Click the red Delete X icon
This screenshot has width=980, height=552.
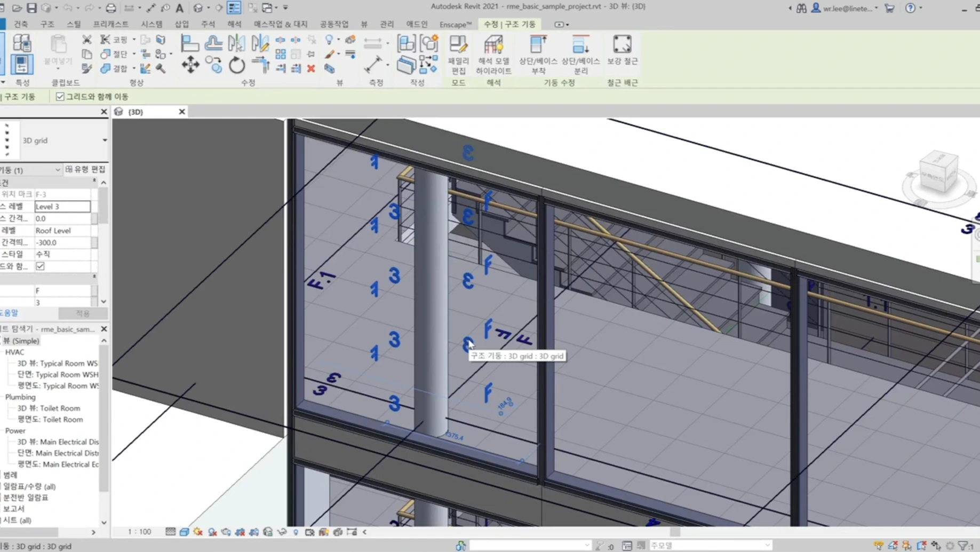(x=311, y=68)
